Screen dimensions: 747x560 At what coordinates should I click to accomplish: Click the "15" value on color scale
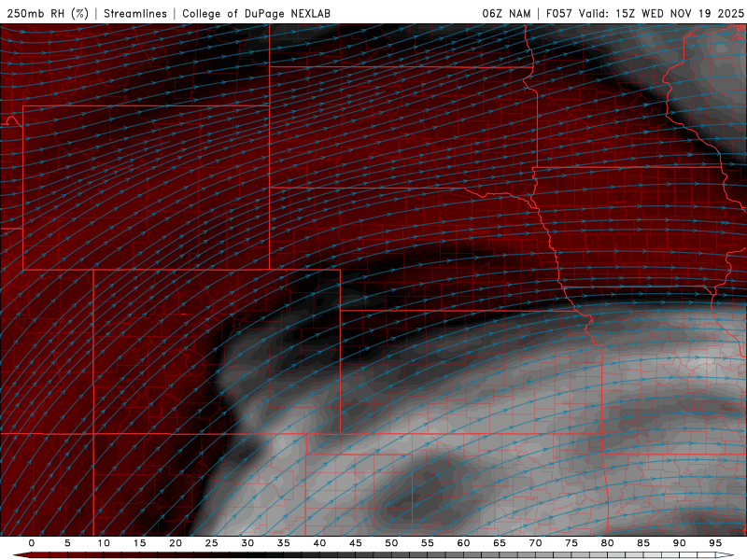[x=139, y=543]
